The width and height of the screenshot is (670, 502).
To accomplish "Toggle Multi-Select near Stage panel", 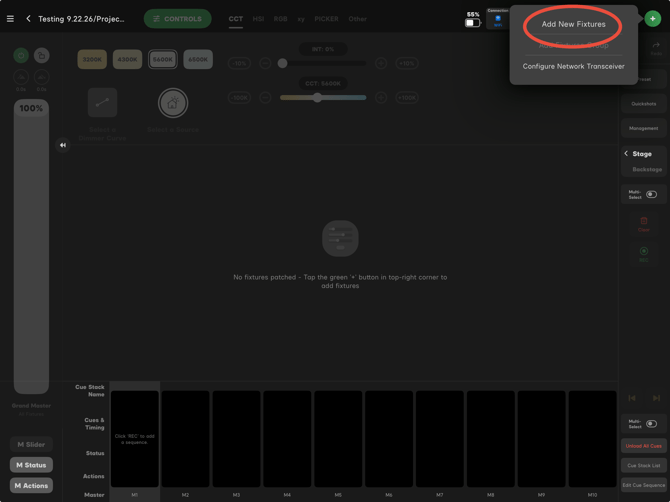I will point(651,194).
